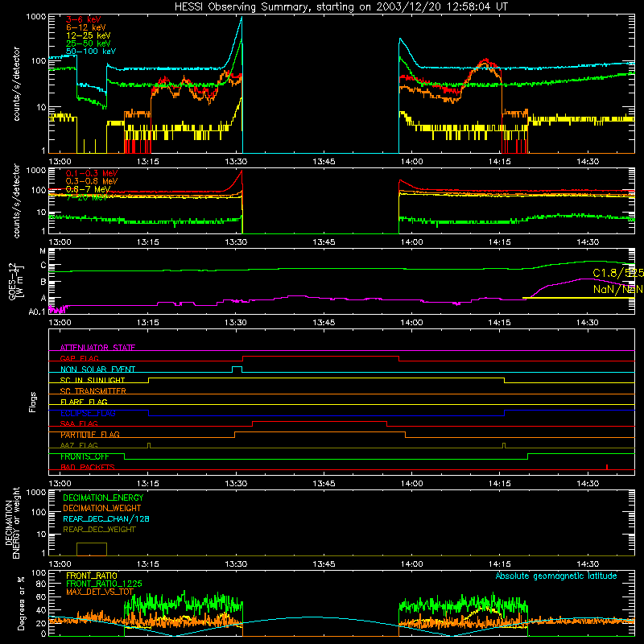The height and width of the screenshot is (644, 644).
Task: Select the 3-6 keV legend label
Action: [84, 19]
